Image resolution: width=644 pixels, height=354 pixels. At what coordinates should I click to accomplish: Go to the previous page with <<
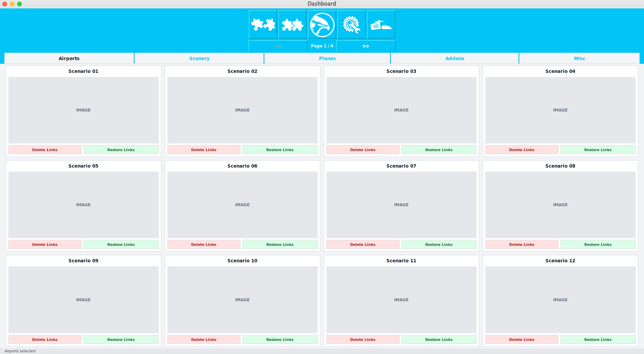point(278,46)
